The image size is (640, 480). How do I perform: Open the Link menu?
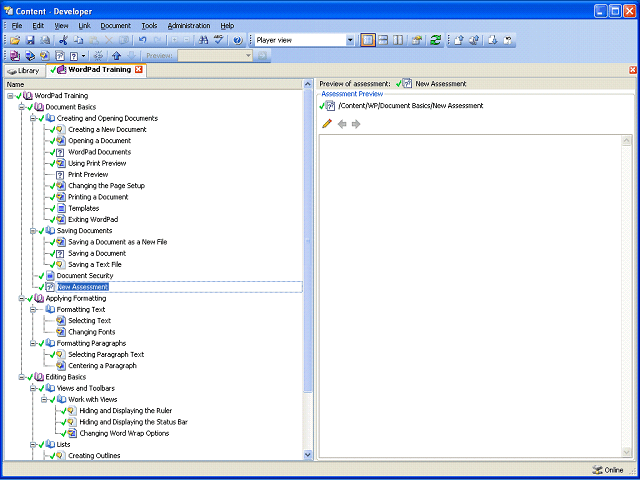[84, 25]
